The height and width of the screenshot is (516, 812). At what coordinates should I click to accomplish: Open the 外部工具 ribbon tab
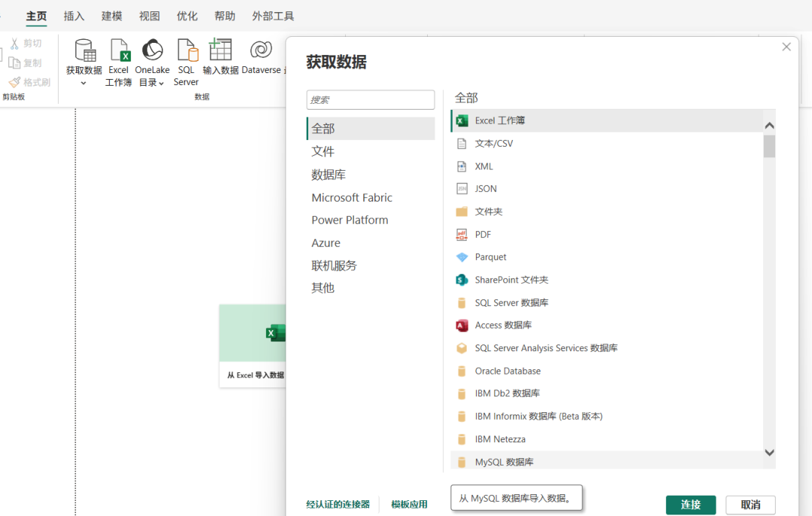273,16
